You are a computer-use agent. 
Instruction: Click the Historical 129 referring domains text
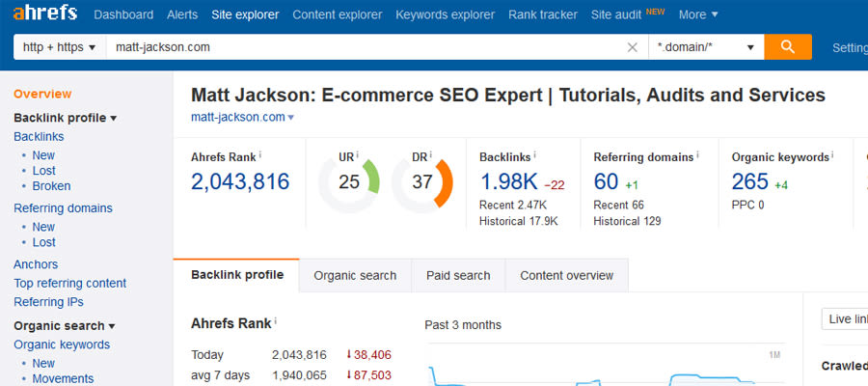coord(627,222)
